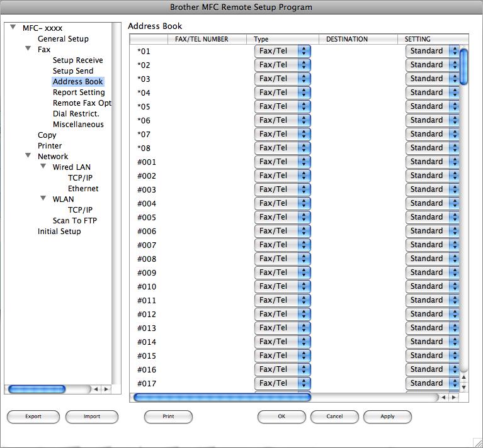Click FAX/TEL NUMBER field for *01
This screenshot has width=483, height=448.
(x=207, y=51)
